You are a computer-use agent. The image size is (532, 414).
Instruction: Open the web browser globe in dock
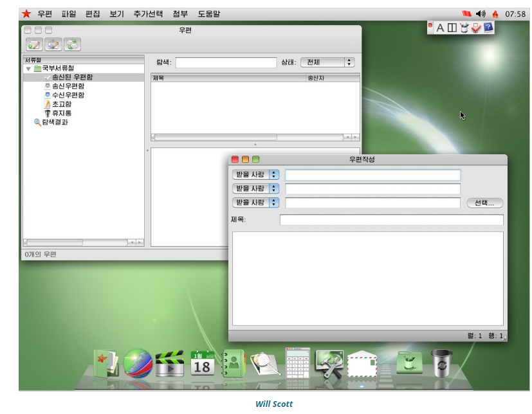138,363
